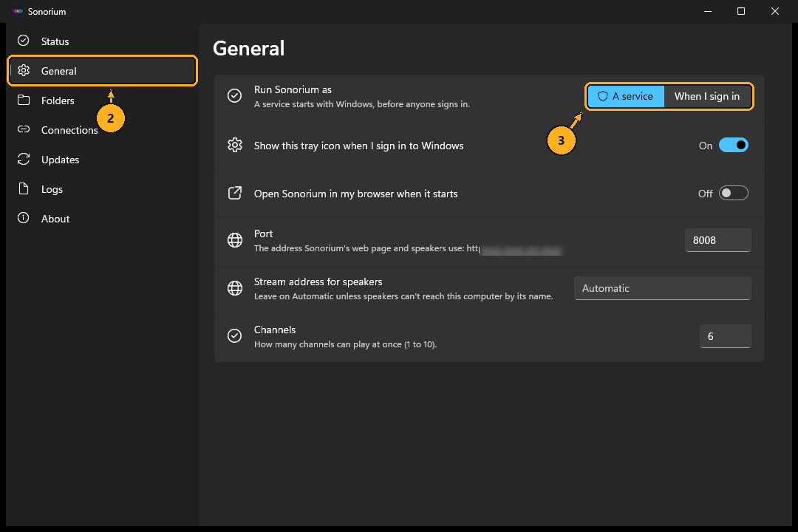Click the globe icon next to Port
Viewport: 798px width, 532px height.
[x=235, y=240]
